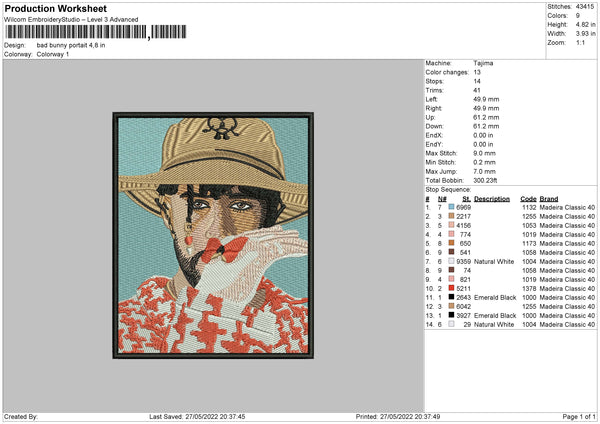The image size is (600, 424).
Task: Click the "Production Worksheet" heading
Action: [55, 8]
